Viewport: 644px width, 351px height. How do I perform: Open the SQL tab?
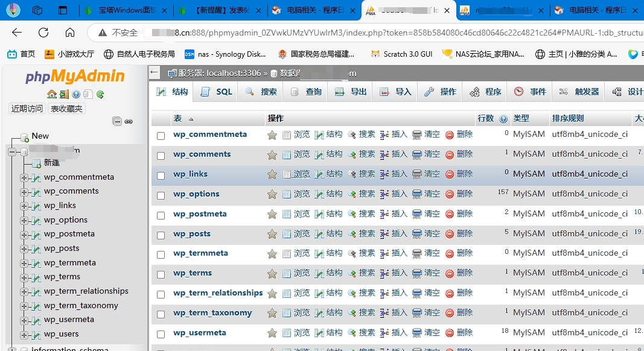pos(217,92)
